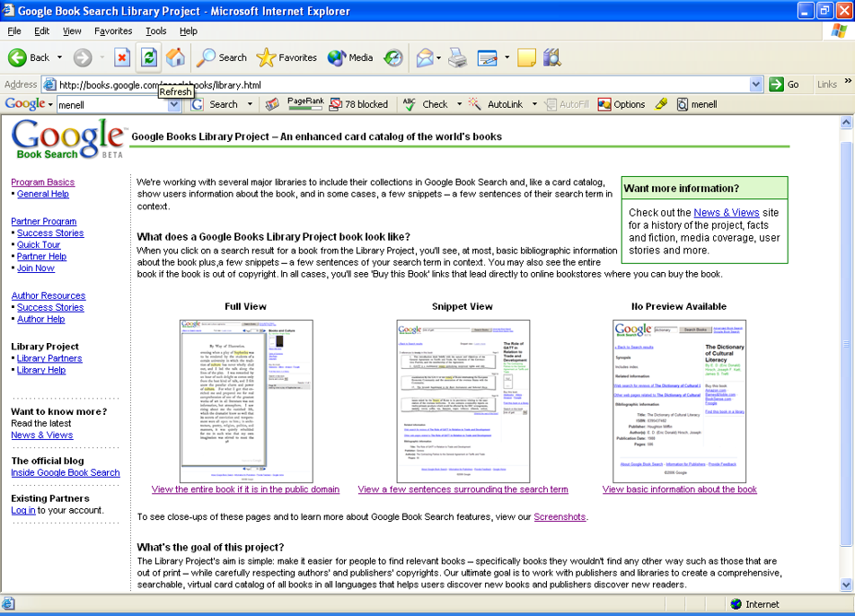Click the Forward arrow icon
Image resolution: width=855 pixels, height=616 pixels.
(x=83, y=57)
